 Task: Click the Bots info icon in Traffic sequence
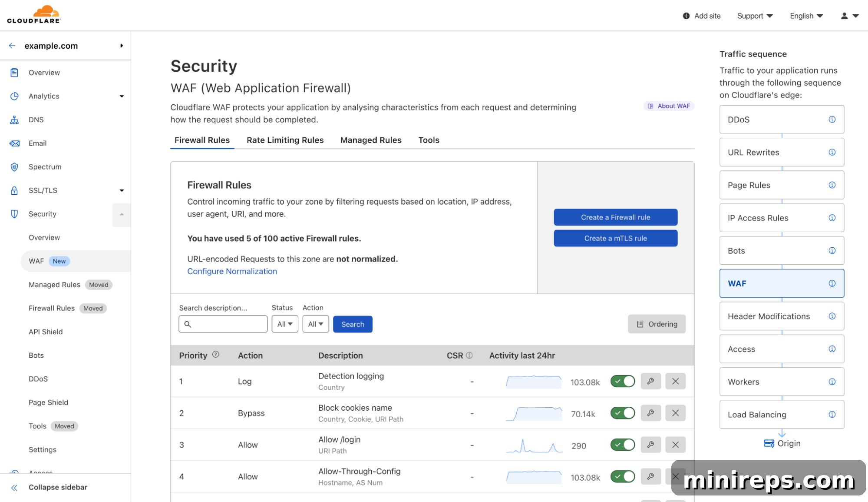(832, 251)
